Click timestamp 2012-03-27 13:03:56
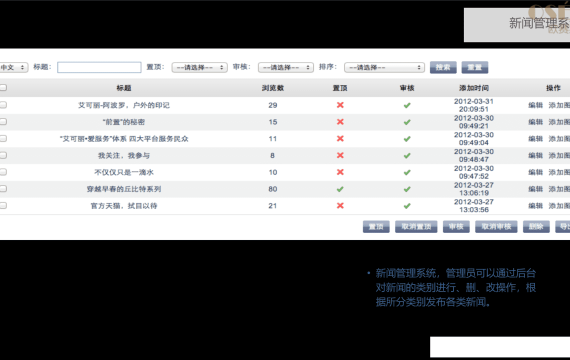Screen dimensions: 570x360 pos(474,205)
